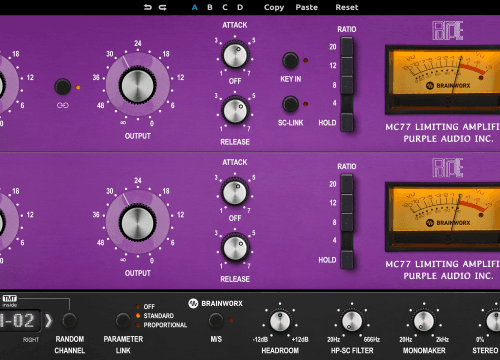The height and width of the screenshot is (360, 500).
Task: Click the TMT inside badge
Action: point(10,301)
